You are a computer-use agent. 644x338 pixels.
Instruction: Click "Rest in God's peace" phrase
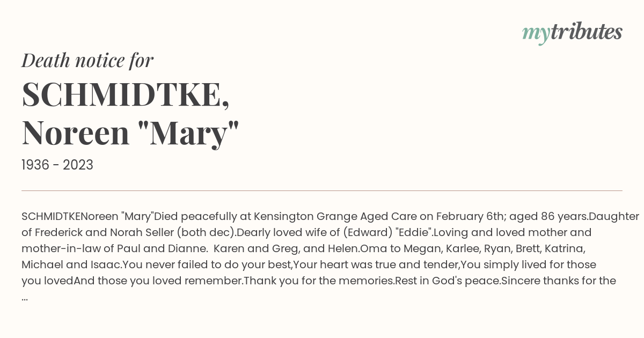coord(447,281)
